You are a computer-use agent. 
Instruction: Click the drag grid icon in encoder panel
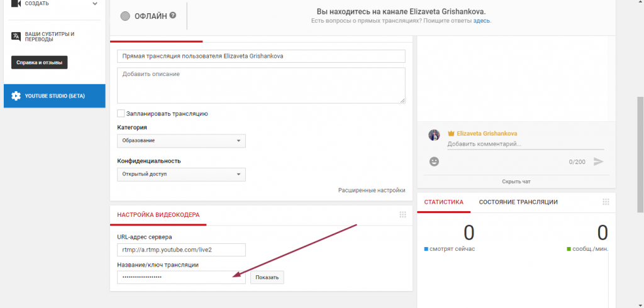[x=402, y=214]
